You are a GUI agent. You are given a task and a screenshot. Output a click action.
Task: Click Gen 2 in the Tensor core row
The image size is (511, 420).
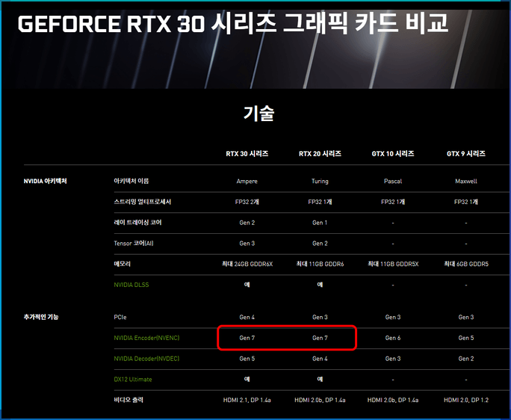point(320,244)
